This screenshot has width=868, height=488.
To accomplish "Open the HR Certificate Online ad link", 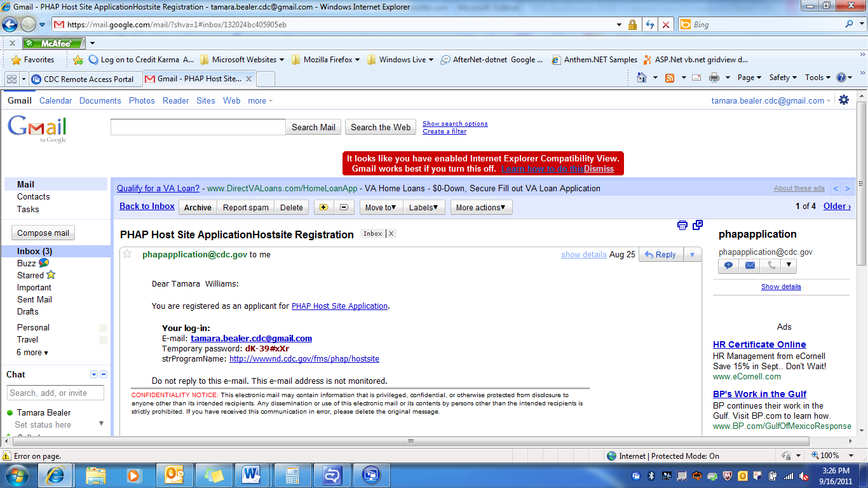I will pos(759,344).
